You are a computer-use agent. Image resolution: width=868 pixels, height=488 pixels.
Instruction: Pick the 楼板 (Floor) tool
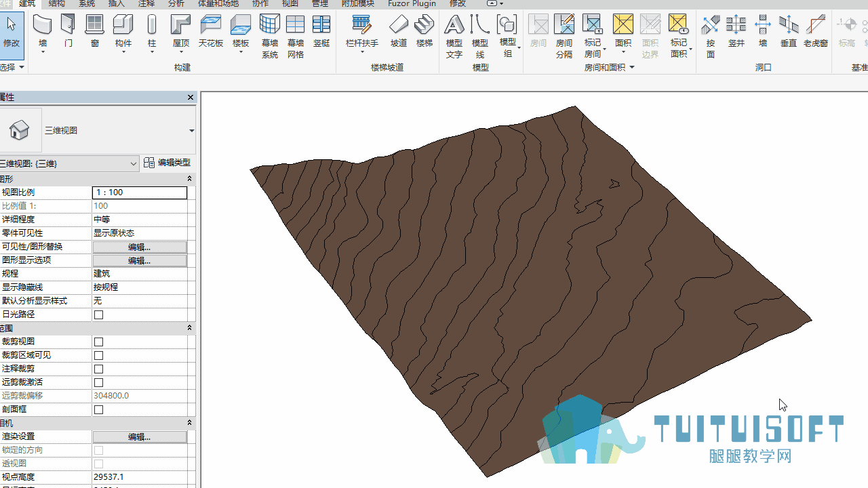click(241, 33)
